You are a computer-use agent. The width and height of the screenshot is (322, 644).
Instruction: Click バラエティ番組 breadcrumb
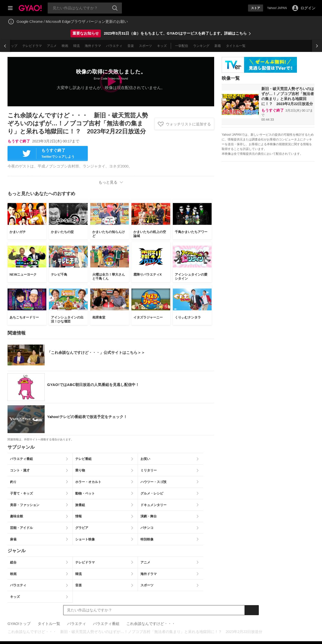coord(106,624)
